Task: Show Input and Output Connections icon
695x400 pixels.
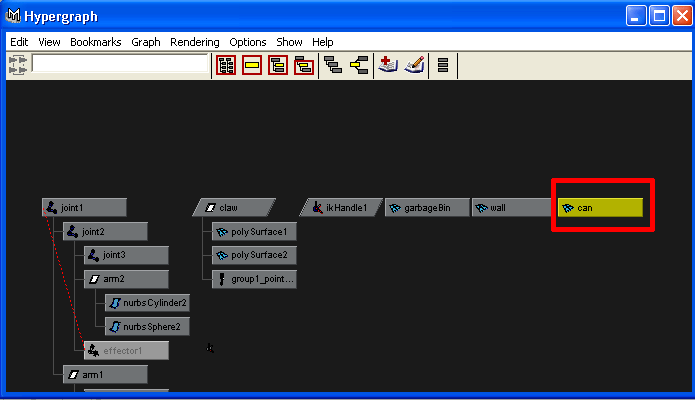Action: pyautogui.click(x=359, y=65)
